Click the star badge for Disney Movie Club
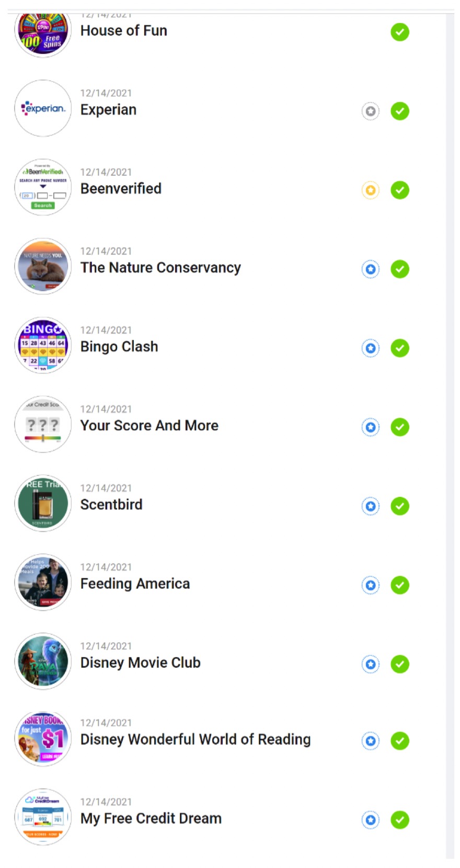 (371, 664)
